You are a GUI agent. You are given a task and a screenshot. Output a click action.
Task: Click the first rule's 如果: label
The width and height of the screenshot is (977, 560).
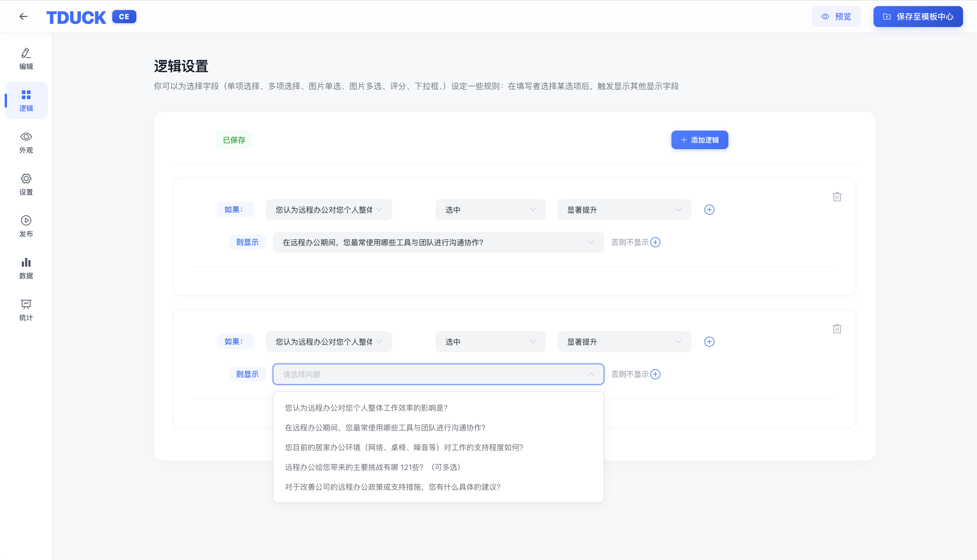pos(236,210)
